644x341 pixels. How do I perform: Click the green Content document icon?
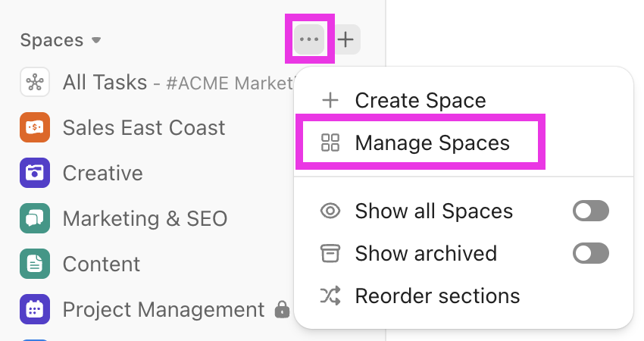(x=35, y=264)
